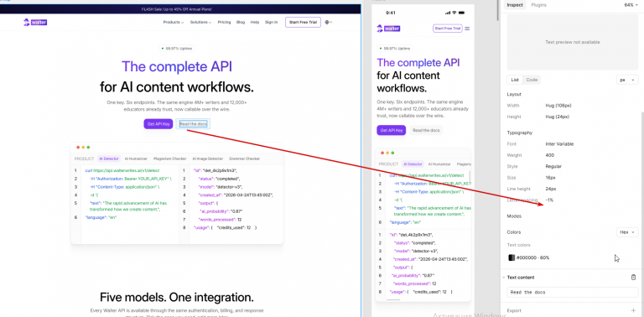The width and height of the screenshot is (644, 317).
Task: Click Help in the desktop navigation
Action: point(255,22)
